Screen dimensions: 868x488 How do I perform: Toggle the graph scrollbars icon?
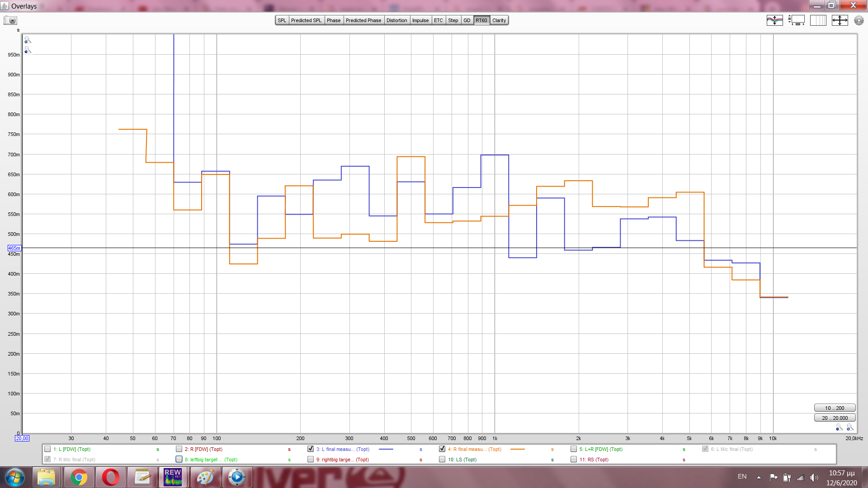tap(797, 20)
